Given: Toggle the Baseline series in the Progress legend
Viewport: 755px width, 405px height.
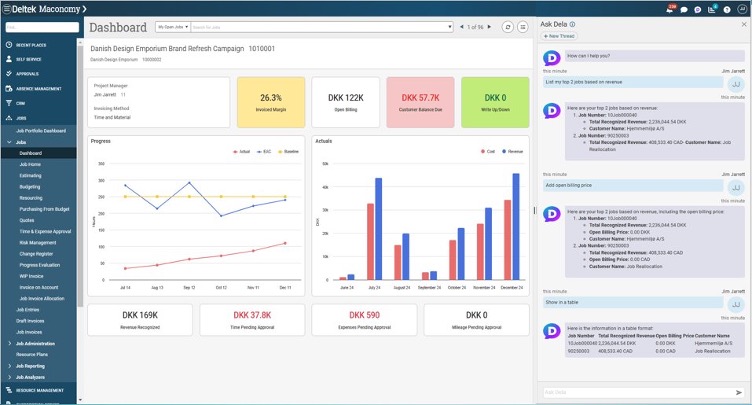Looking at the screenshot, I should pos(282,151).
